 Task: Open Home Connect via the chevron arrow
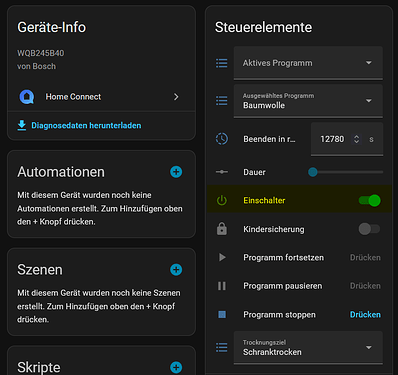[176, 97]
